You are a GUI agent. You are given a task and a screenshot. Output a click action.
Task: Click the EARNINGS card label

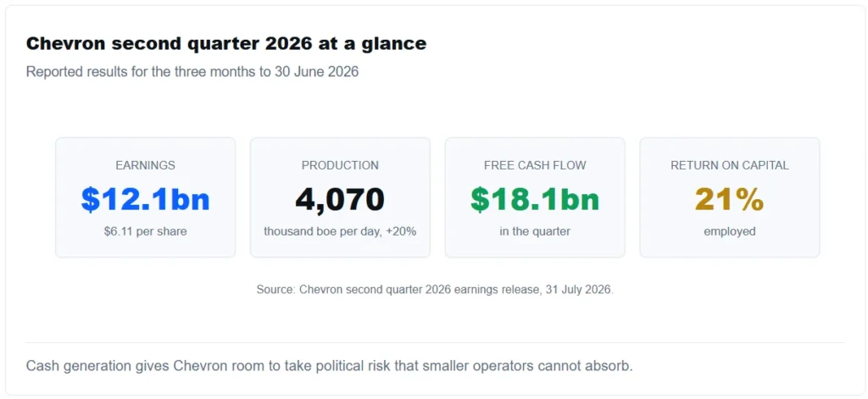pyautogui.click(x=145, y=165)
